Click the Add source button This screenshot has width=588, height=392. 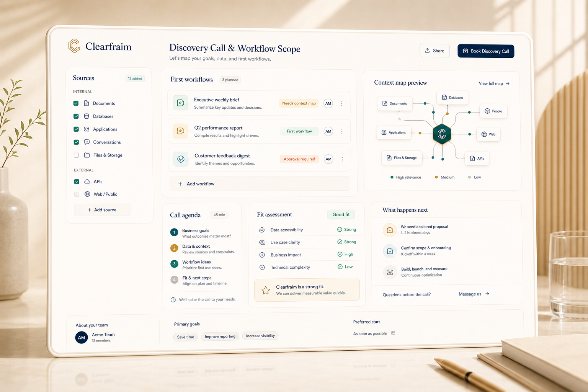tap(103, 210)
